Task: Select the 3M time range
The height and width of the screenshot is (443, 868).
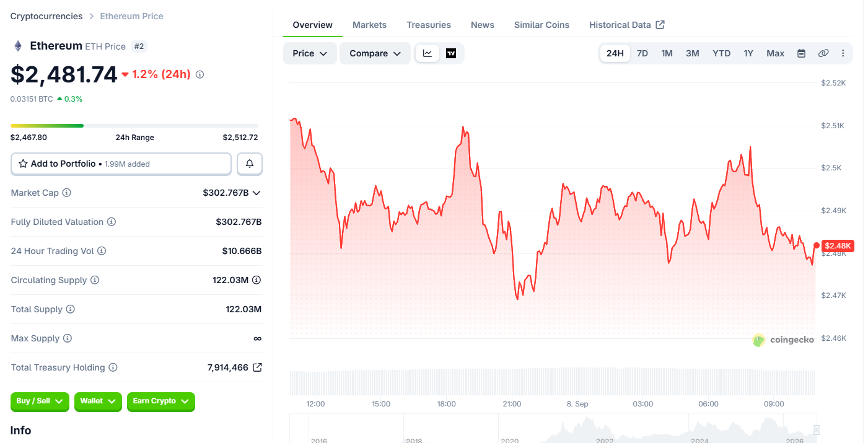Action: (693, 53)
